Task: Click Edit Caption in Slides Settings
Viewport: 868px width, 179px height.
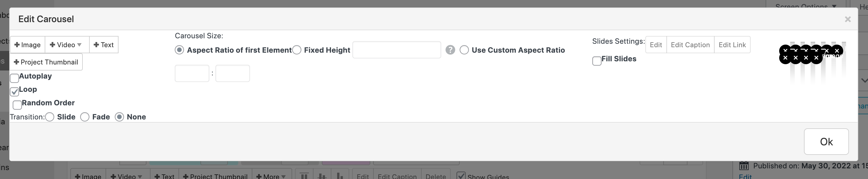Action: (690, 45)
